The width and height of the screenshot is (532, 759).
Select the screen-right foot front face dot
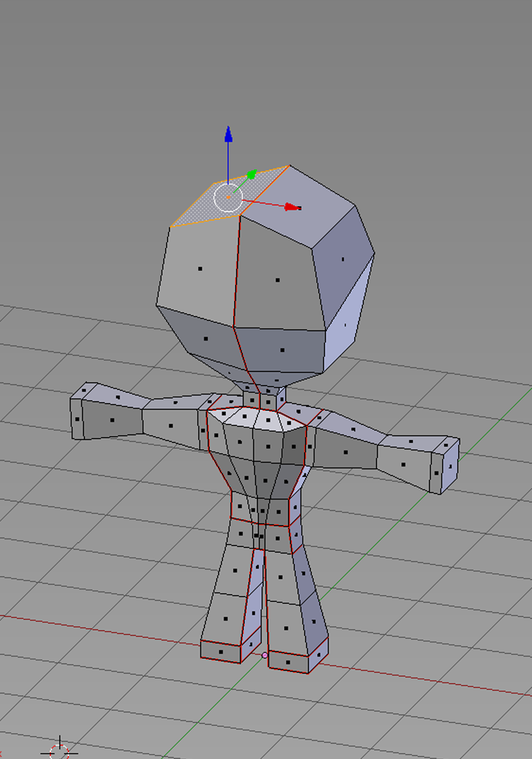point(288,662)
